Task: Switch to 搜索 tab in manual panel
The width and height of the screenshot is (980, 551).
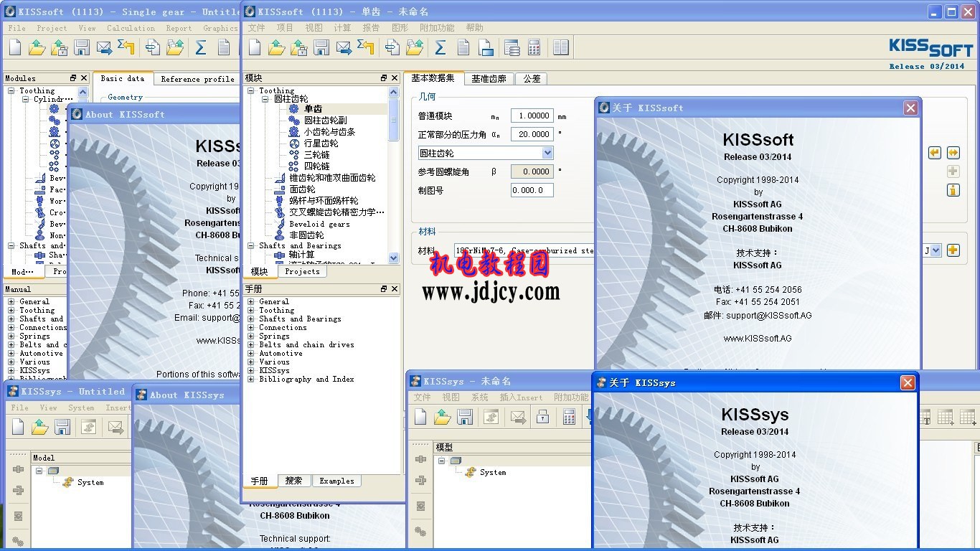Action: click(x=293, y=481)
